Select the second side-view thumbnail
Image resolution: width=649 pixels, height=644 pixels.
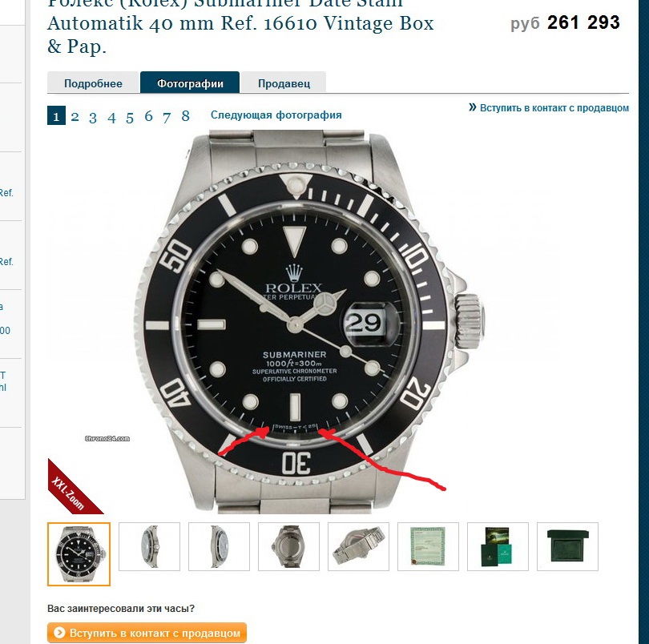point(149,546)
